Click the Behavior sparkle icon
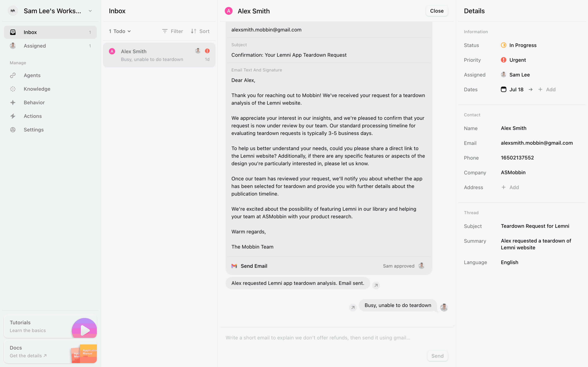The height and width of the screenshot is (367, 588). click(13, 103)
